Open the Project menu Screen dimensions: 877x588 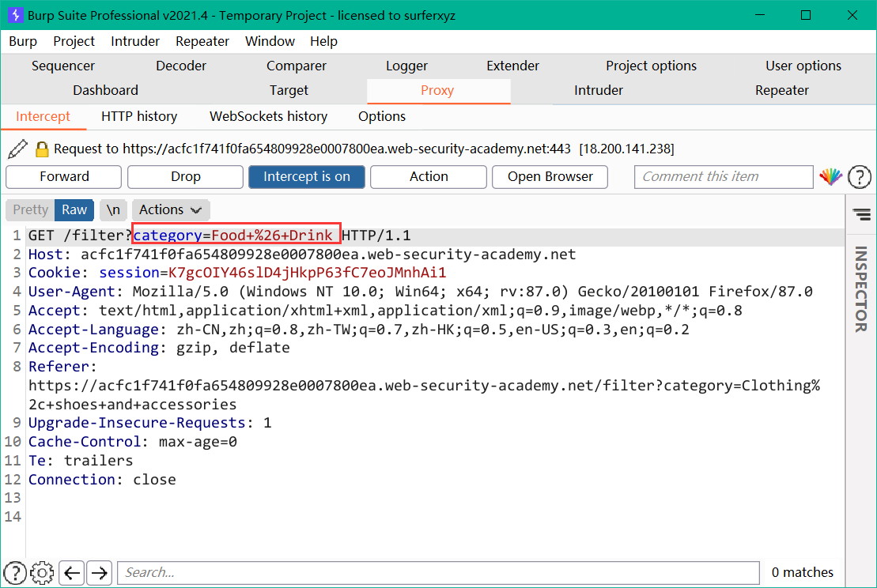coord(74,41)
